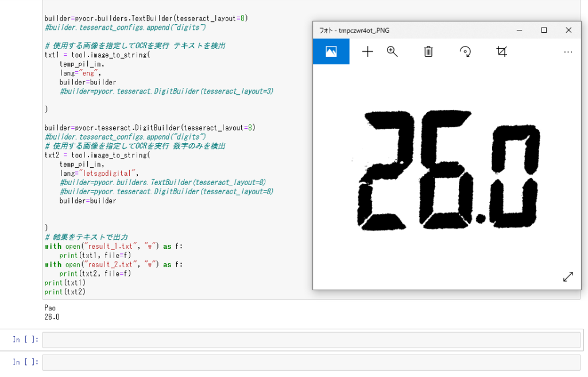
Task: Click the comment ending "数字のみを検出"
Action: (x=135, y=146)
